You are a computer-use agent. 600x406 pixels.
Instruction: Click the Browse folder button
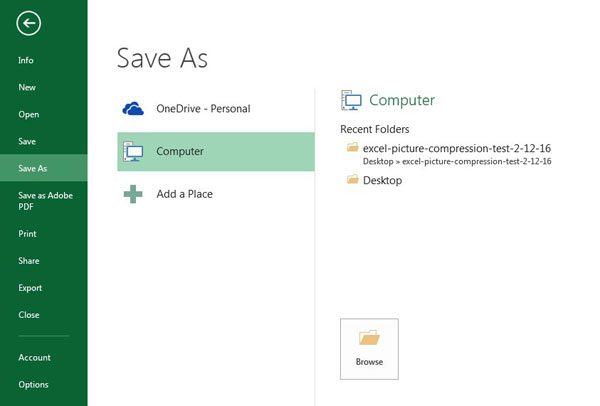pos(369,348)
